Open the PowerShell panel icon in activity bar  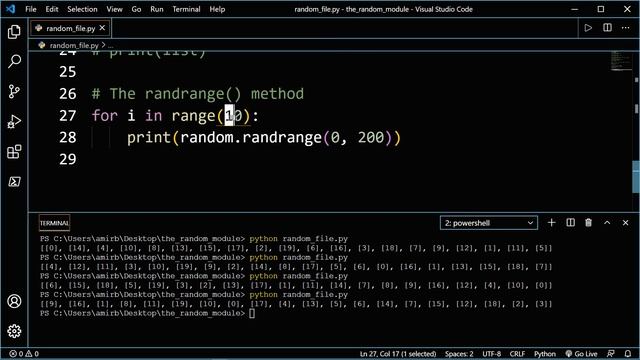coord(14,182)
